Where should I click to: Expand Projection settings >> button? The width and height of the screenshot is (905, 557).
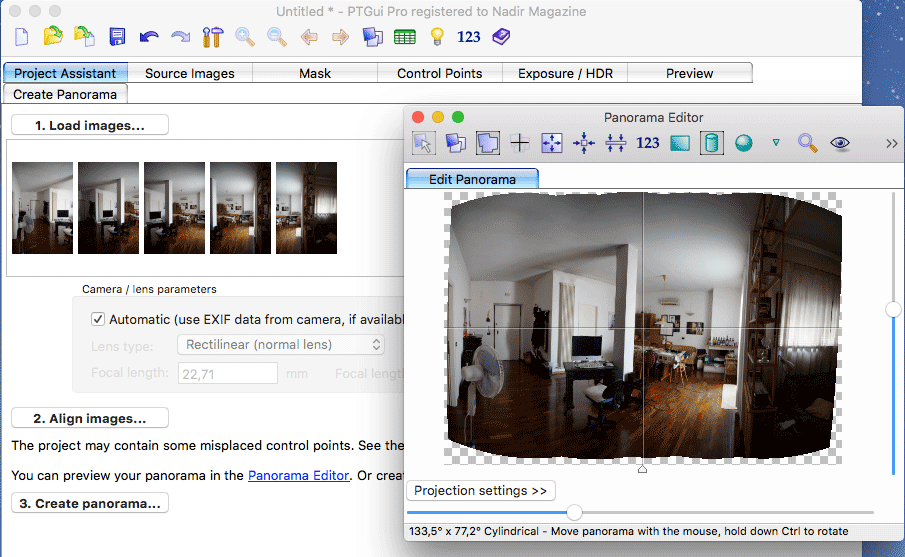481,490
